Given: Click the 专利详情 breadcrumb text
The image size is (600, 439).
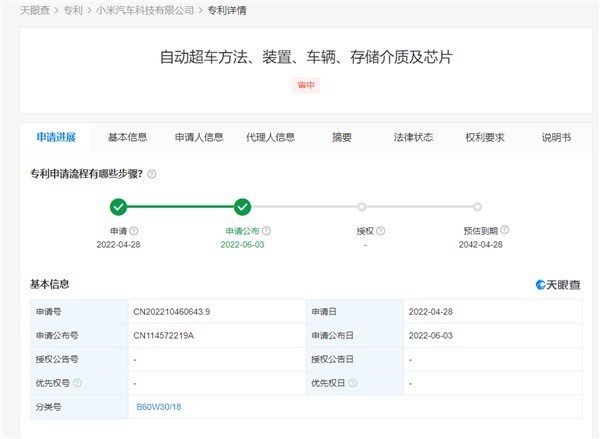Looking at the screenshot, I should pos(227,10).
